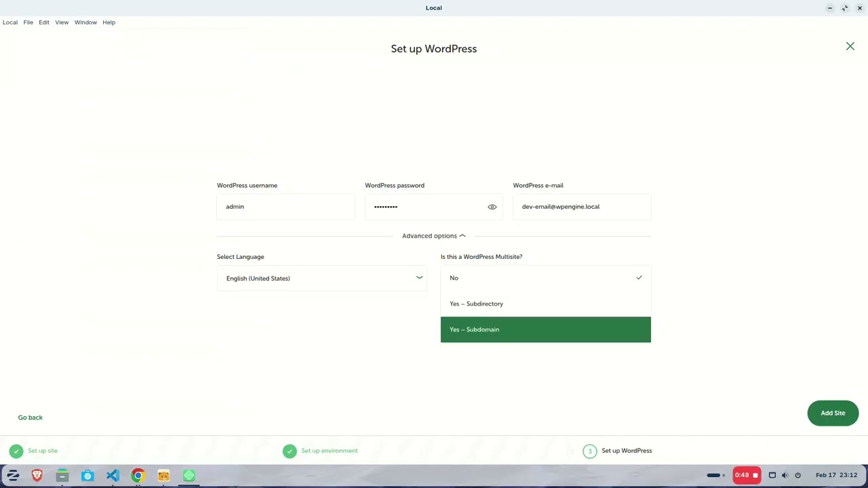Open the clock and calendar

[x=836, y=475]
